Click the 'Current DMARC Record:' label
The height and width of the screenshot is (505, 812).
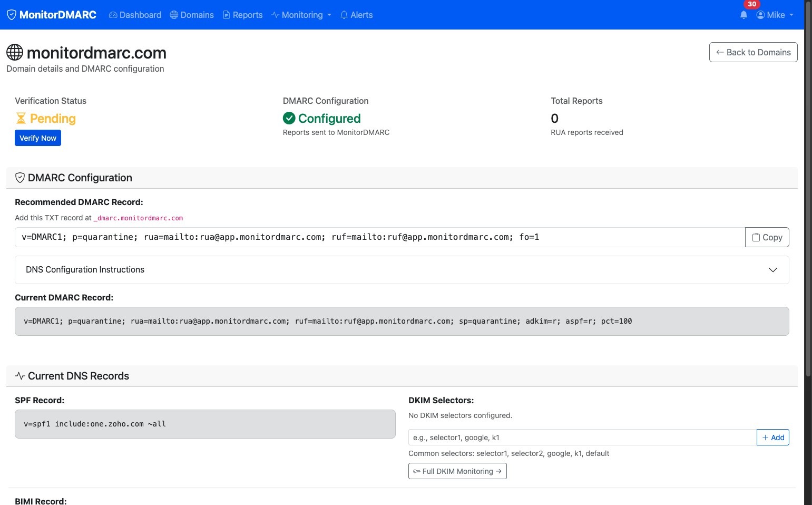pyautogui.click(x=64, y=297)
